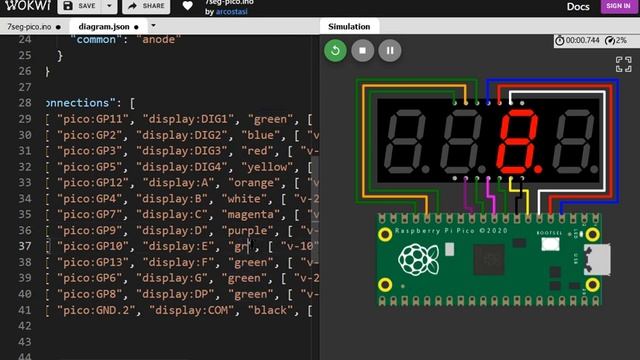Open the save options dropdown arrow
640x360 pixels.
point(109,6)
